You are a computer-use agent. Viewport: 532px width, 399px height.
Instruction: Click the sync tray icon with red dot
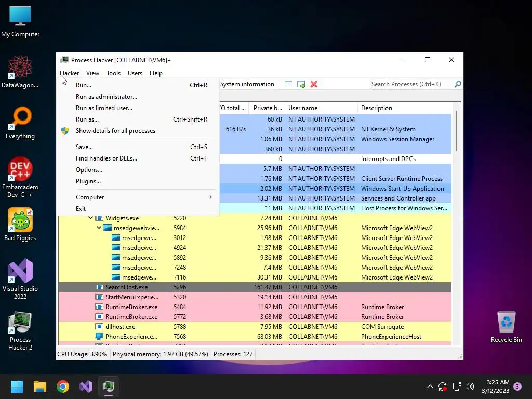pos(443,387)
